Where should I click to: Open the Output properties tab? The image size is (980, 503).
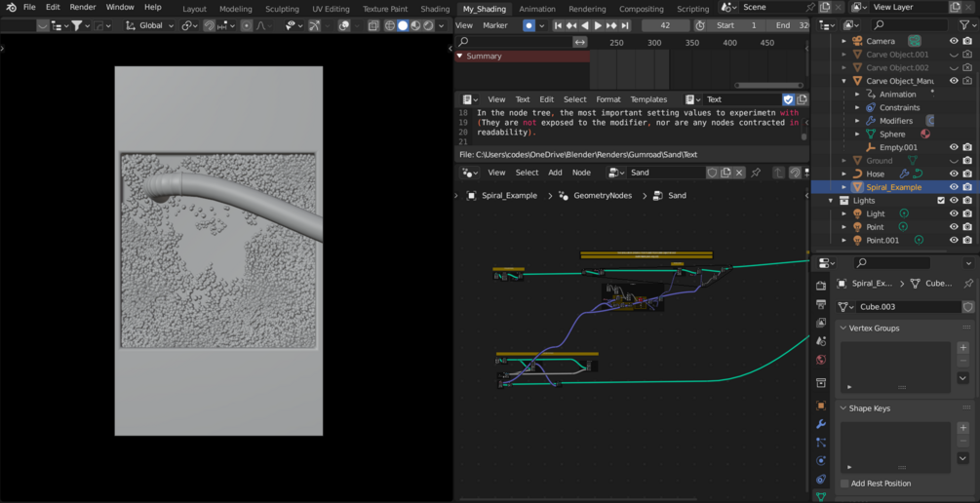[x=821, y=304]
